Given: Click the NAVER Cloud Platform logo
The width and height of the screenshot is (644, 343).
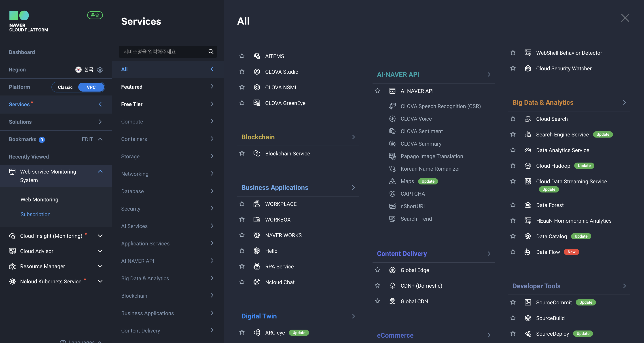Looking at the screenshot, I should (x=28, y=21).
